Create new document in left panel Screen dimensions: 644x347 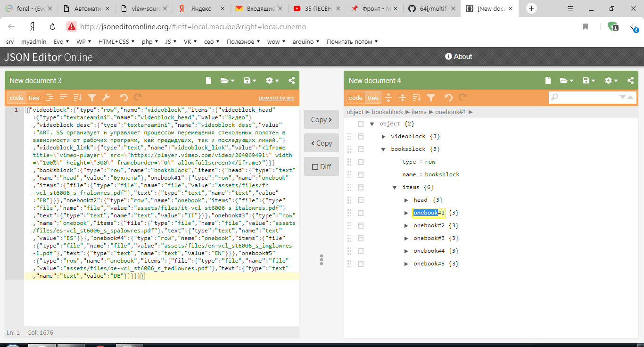(x=208, y=81)
